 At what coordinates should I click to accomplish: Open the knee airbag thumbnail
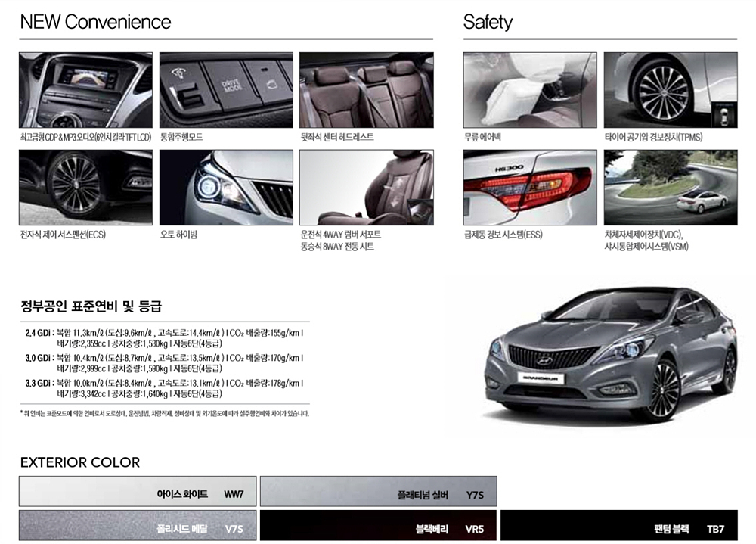tap(529, 90)
